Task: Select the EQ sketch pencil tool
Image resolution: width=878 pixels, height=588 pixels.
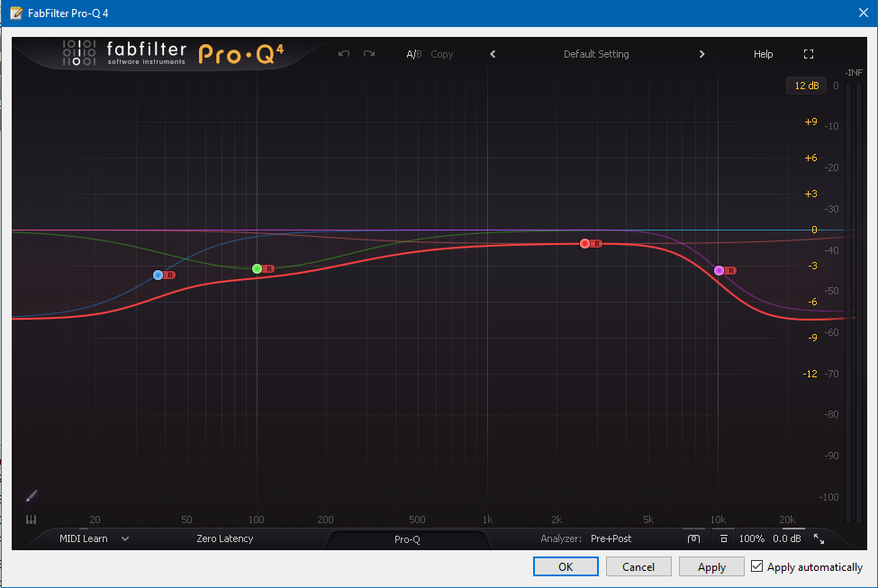Action: [32, 495]
